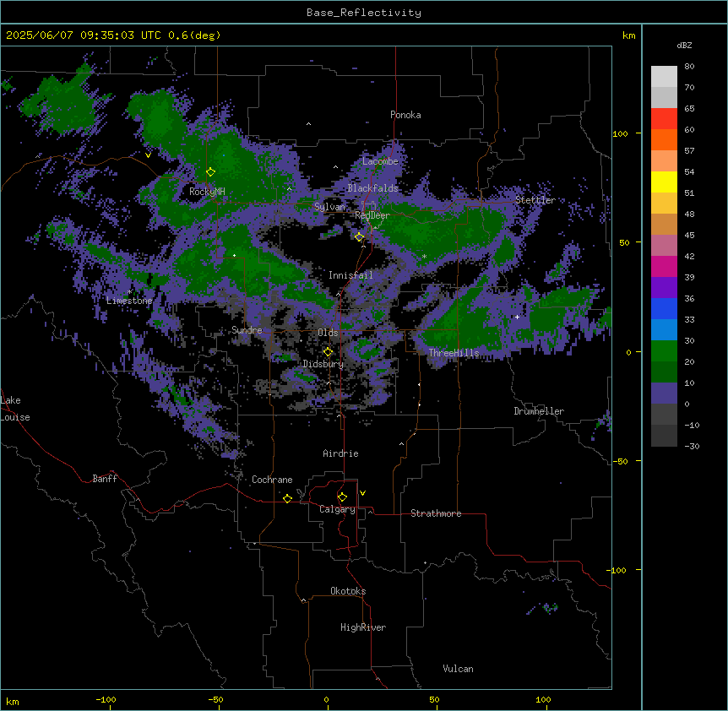Click the Stettler town label
This screenshot has height=711, width=728.
[535, 200]
